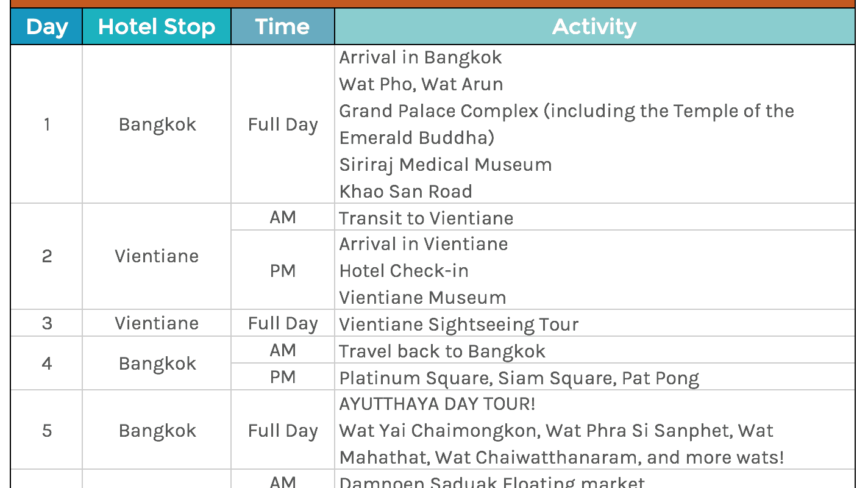Click the Day 2 Vientiane hotel cell

(157, 256)
